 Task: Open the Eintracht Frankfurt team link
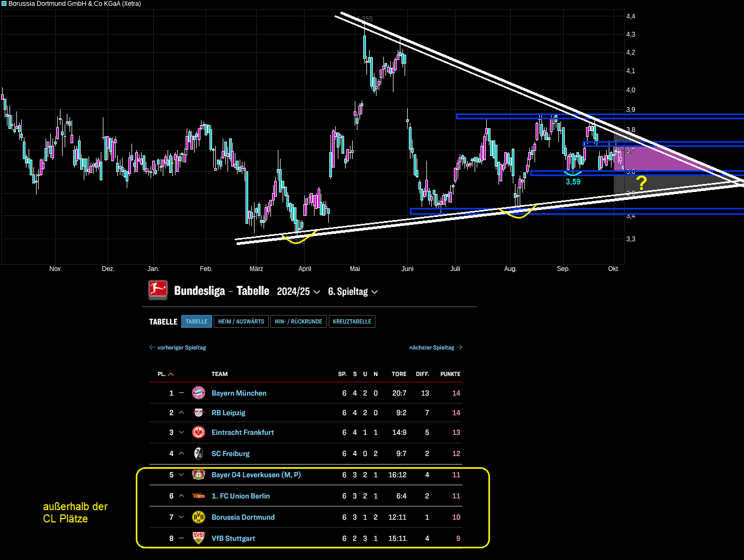click(x=243, y=432)
